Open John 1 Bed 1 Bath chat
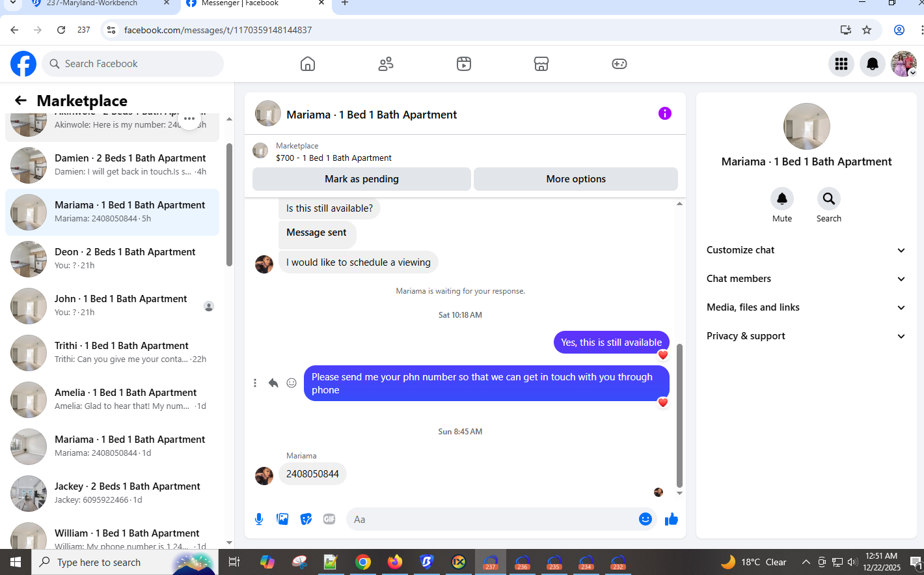 pos(112,306)
